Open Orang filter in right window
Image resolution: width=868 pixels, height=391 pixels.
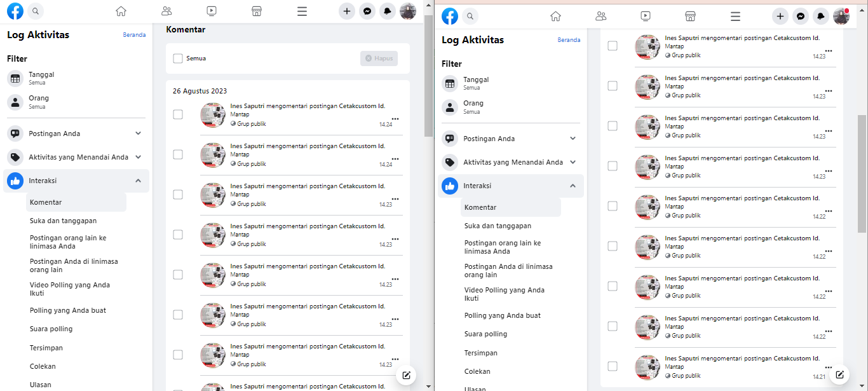click(x=511, y=107)
